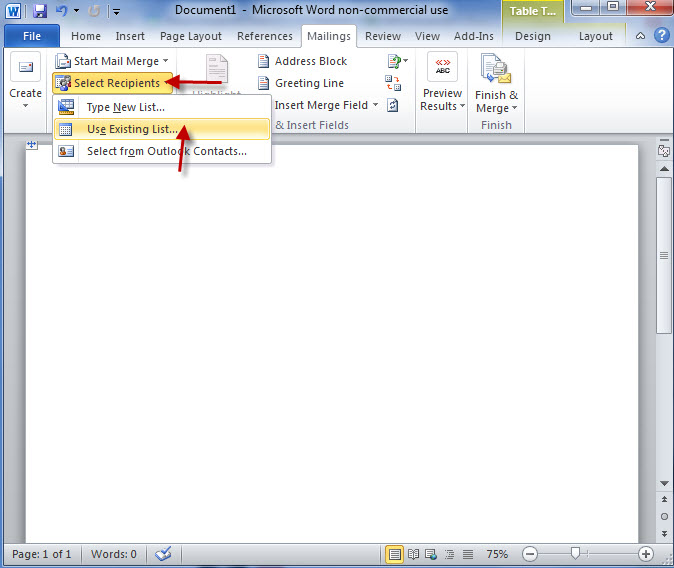
Task: Open the undo history dropdown arrow
Action: pyautogui.click(x=77, y=11)
